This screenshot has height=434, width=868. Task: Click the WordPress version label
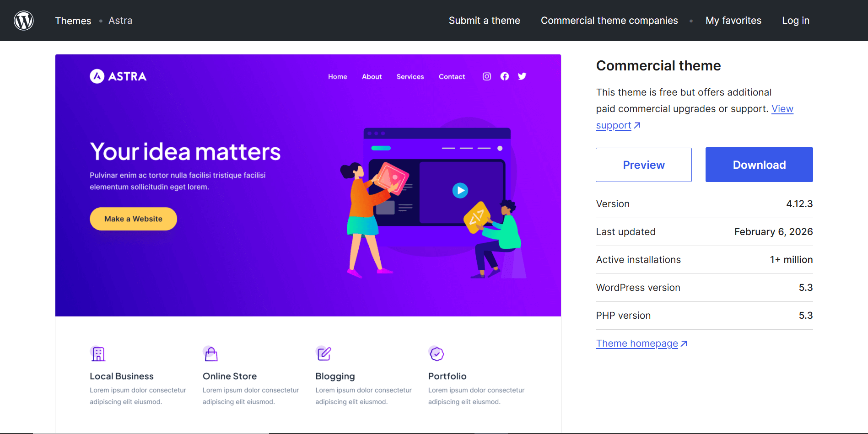[638, 288]
